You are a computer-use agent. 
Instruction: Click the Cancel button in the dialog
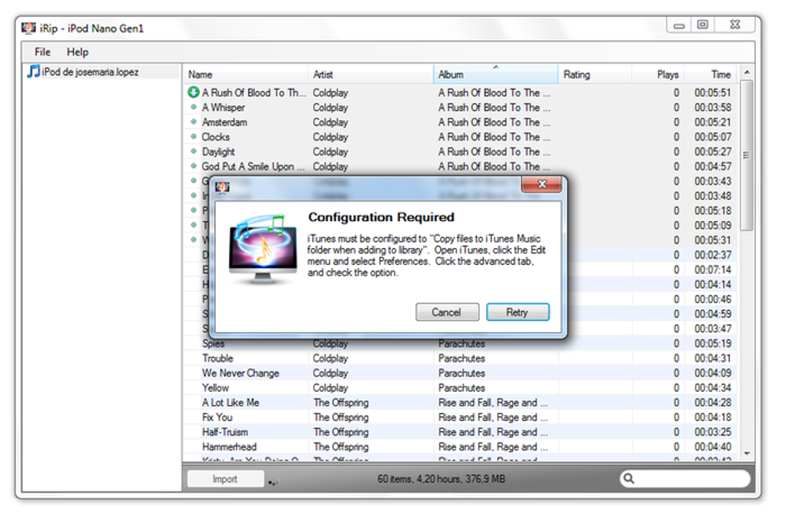[447, 312]
